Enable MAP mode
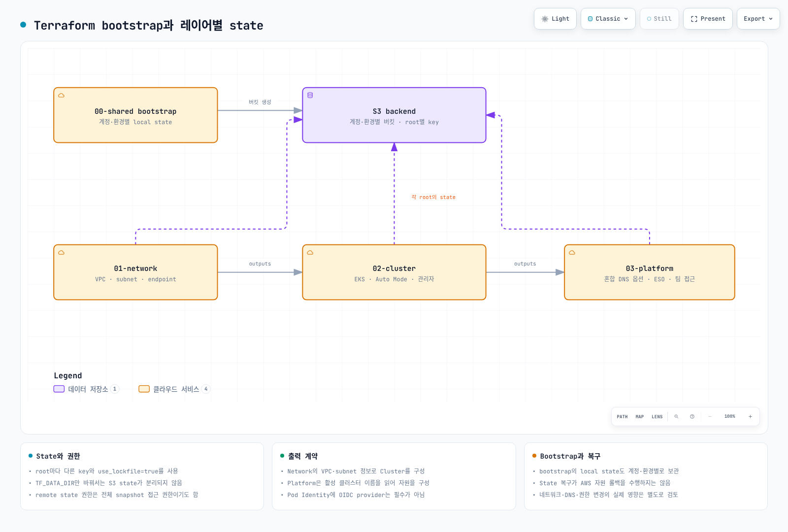Viewport: 788px width, 532px height. [639, 417]
